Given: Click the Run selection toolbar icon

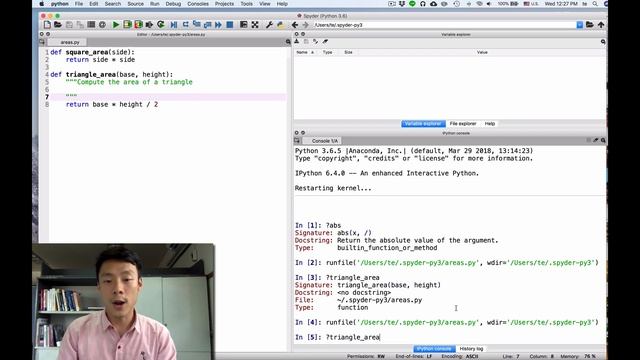Looking at the screenshot, I should pos(149,25).
